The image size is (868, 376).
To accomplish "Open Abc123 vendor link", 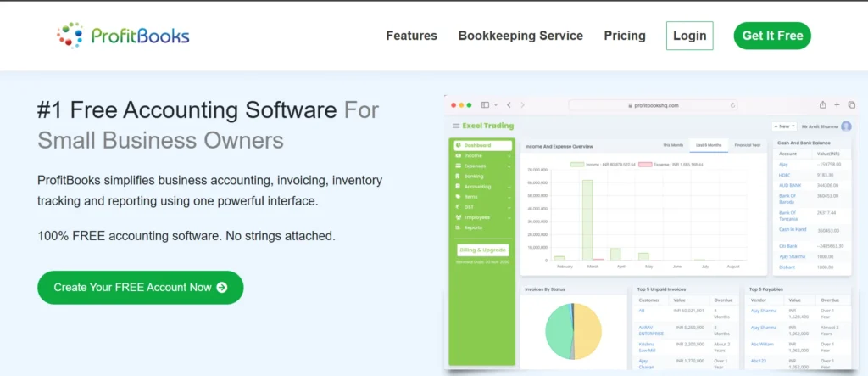I will [758, 361].
